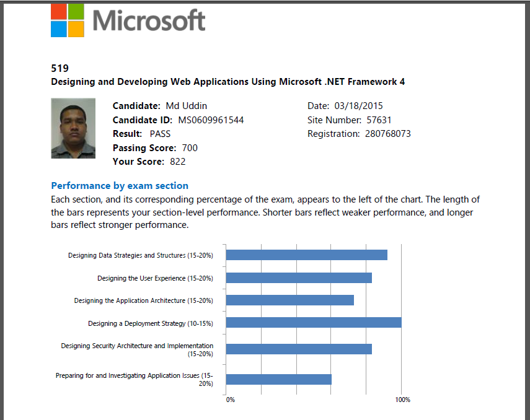Select exam number 519
The height and width of the screenshot is (420, 530).
pos(60,68)
